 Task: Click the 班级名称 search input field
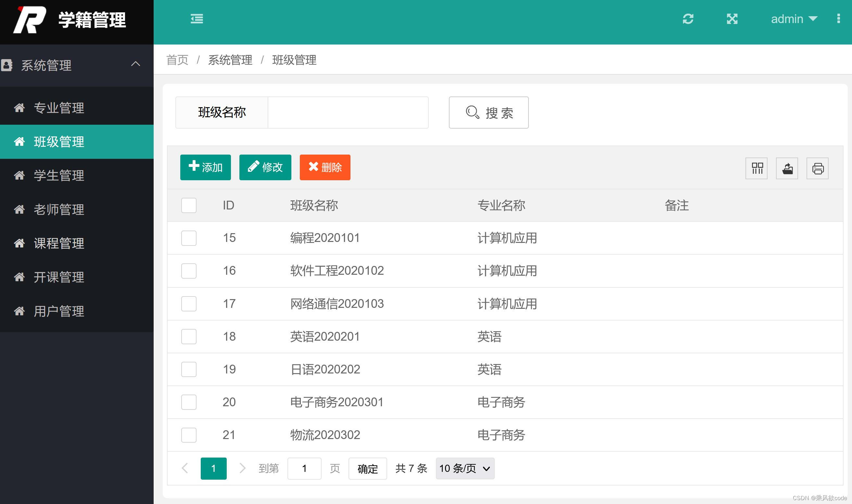348,112
